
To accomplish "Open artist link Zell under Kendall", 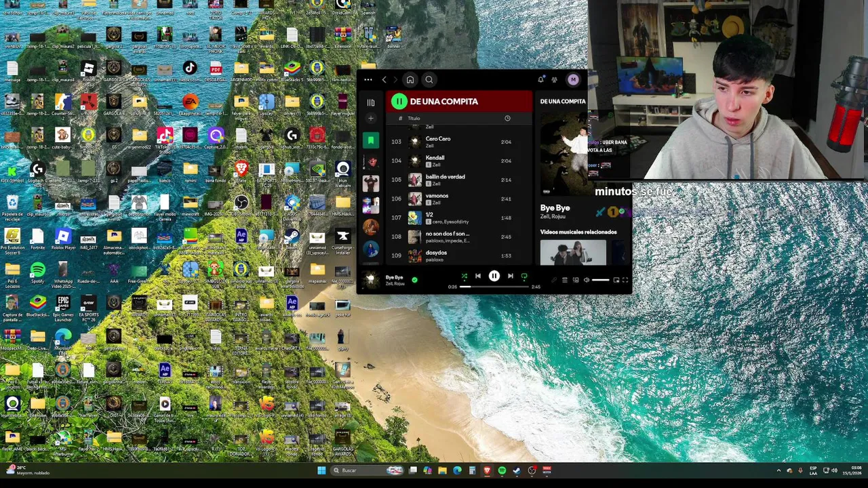I will (436, 165).
